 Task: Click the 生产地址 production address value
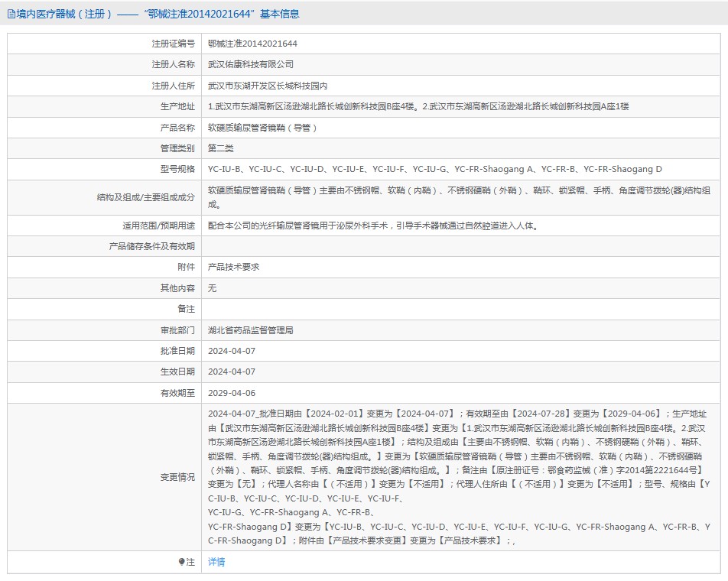[418, 106]
